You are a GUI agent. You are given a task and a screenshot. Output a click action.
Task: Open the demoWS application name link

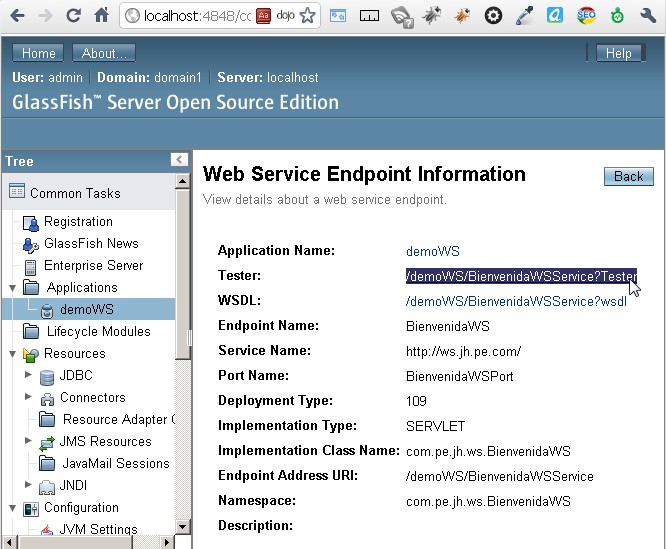point(433,251)
